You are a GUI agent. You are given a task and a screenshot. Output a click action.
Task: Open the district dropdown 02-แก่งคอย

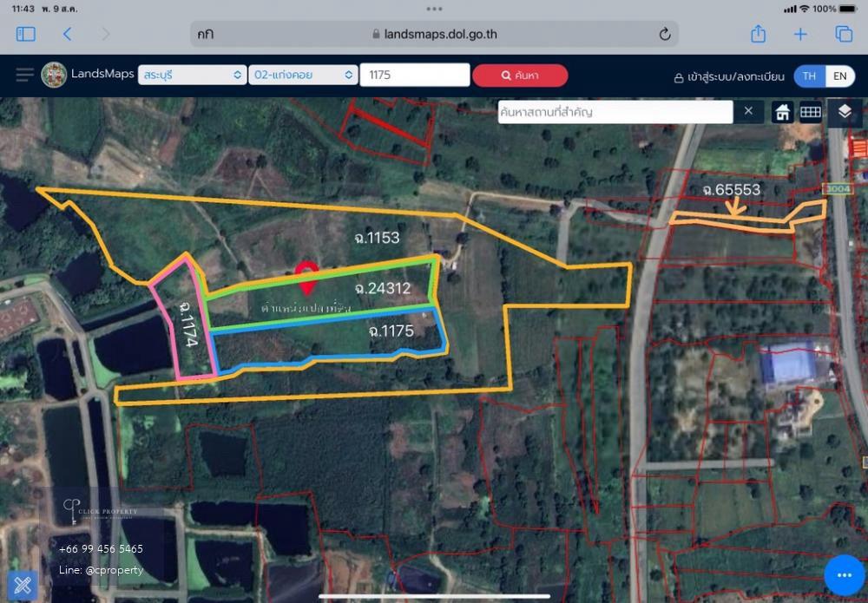303,75
